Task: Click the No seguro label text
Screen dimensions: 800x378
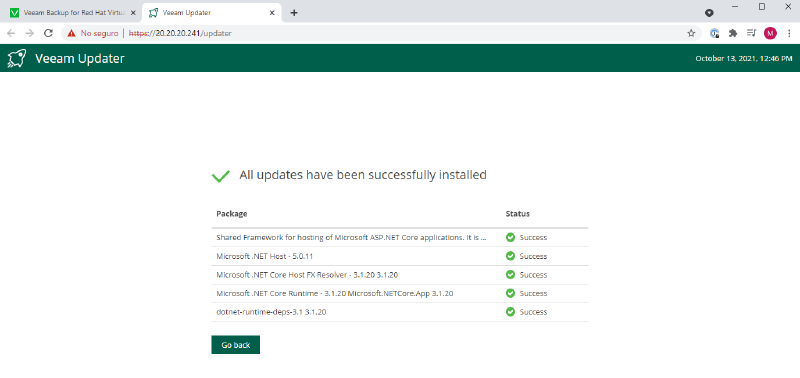Action: (x=99, y=33)
